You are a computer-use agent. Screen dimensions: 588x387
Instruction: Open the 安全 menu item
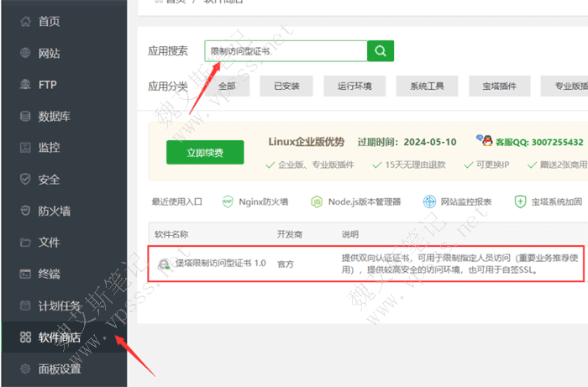pyautogui.click(x=64, y=180)
